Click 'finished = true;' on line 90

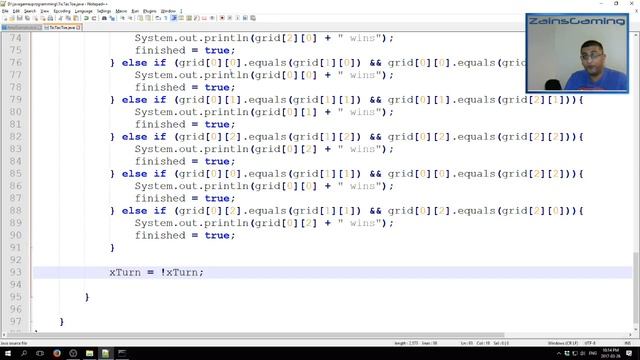click(x=185, y=235)
